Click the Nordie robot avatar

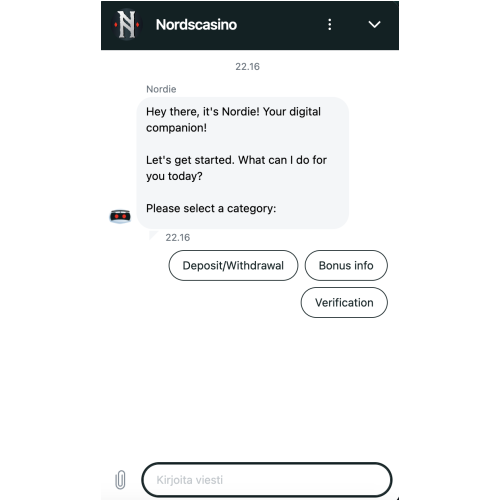pyautogui.click(x=120, y=216)
